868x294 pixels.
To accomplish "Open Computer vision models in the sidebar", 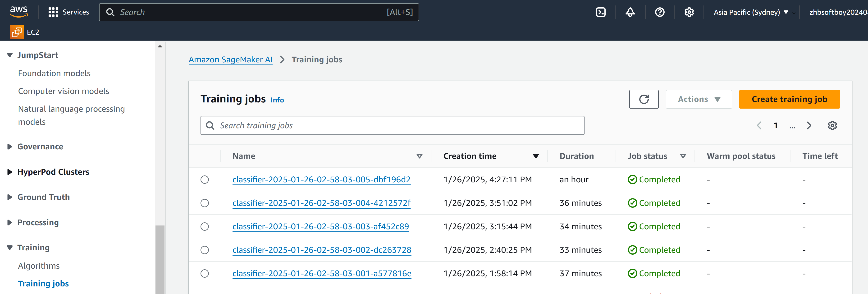I will (x=63, y=91).
